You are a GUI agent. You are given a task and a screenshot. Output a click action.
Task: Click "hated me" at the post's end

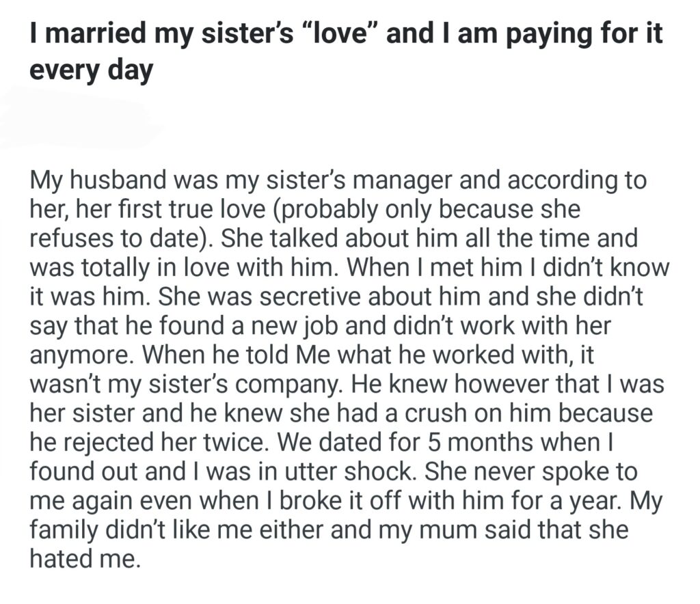point(83,558)
